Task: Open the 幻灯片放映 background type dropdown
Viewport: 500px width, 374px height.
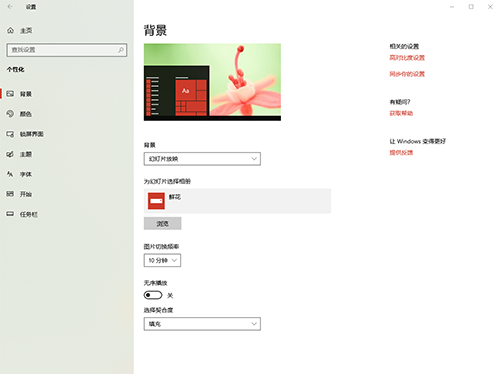Action: pyautogui.click(x=202, y=159)
